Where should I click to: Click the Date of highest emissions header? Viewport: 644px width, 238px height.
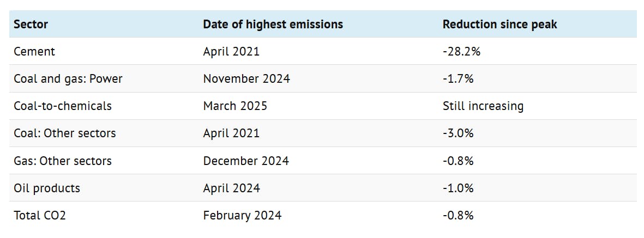(x=273, y=24)
